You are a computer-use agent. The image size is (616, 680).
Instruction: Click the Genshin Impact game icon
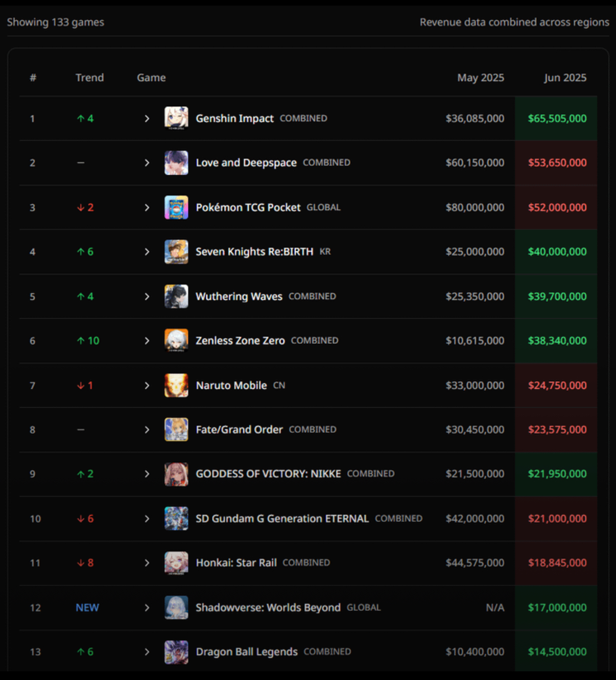[x=176, y=118]
